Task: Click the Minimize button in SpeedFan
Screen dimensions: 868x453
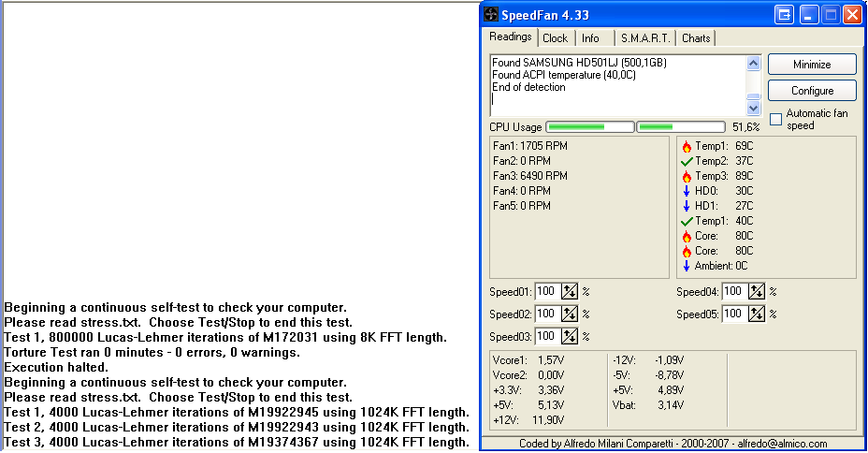Action: [812, 65]
